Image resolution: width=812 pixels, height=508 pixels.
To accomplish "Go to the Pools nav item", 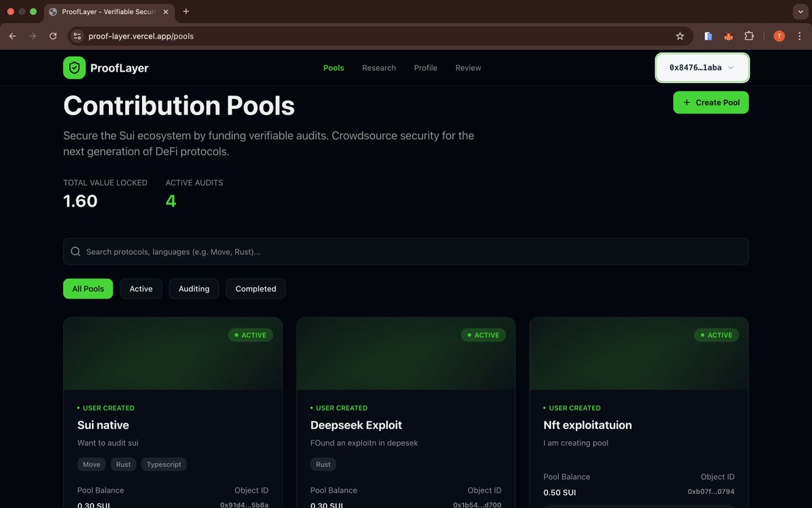I will [334, 68].
